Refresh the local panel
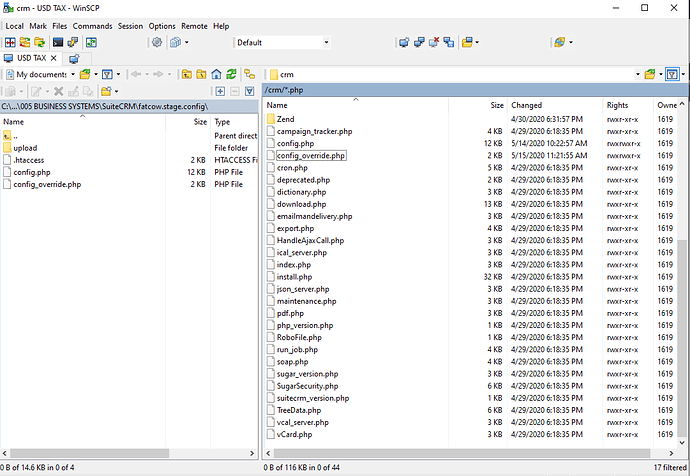 coord(231,74)
